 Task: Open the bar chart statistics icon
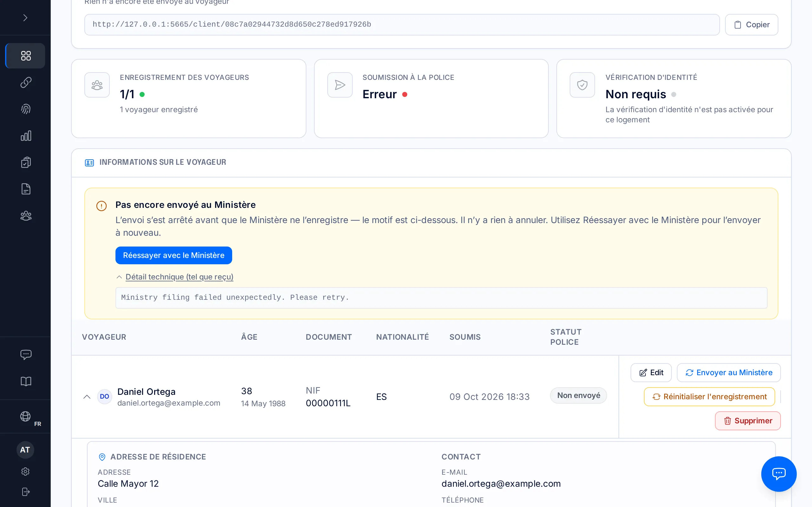[25, 136]
